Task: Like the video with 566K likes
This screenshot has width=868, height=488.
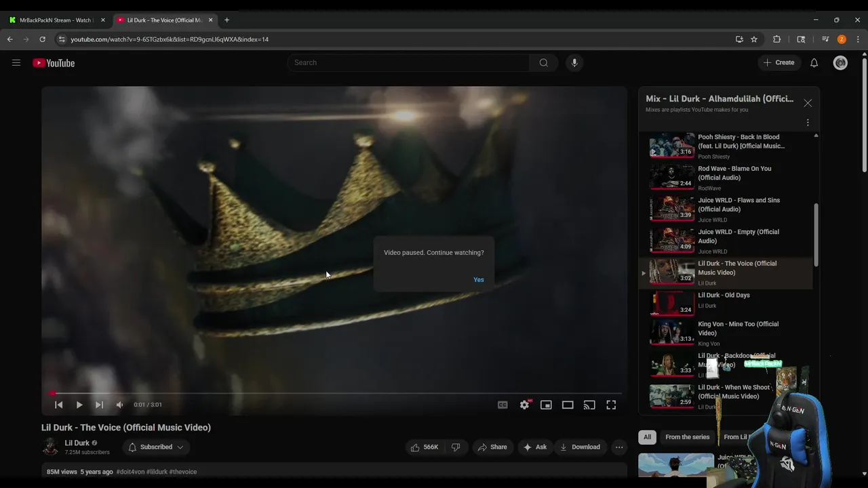Action: (x=425, y=447)
